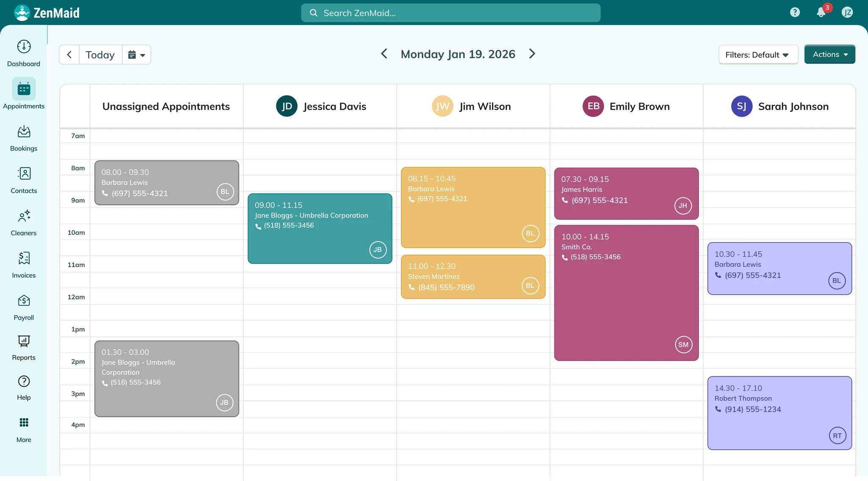Open the Dashboard sidebar icon
The width and height of the screenshot is (868, 481).
tap(24, 47)
